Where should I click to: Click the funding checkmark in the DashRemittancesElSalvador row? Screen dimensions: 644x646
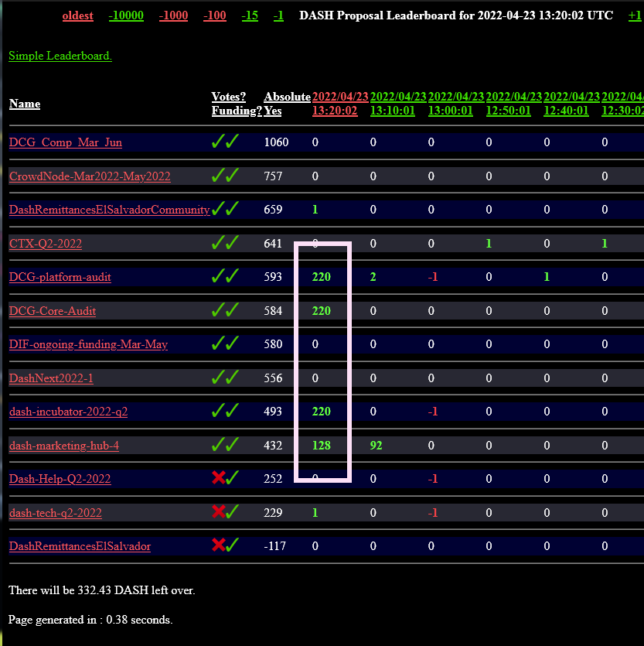point(232,545)
